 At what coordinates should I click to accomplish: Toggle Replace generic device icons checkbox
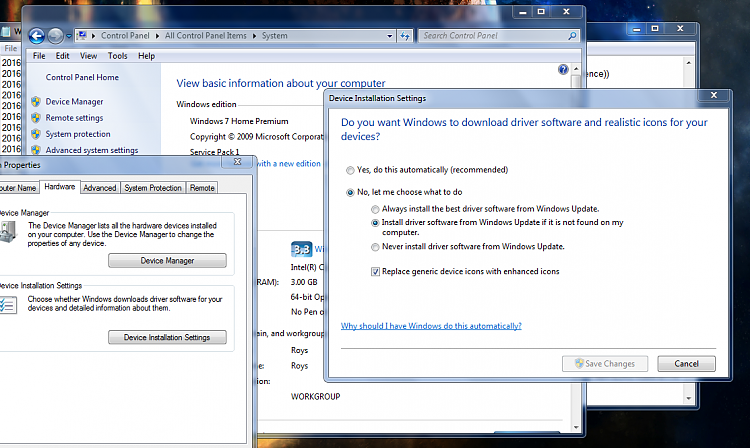point(375,272)
